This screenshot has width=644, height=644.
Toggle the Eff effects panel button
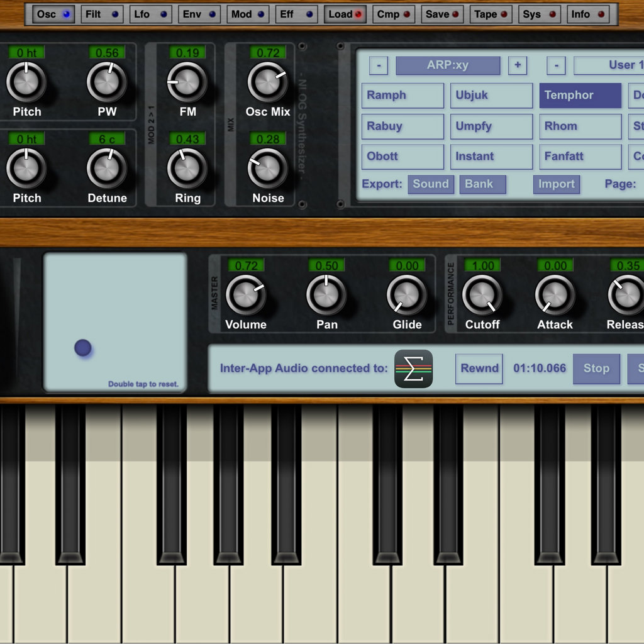click(x=297, y=14)
